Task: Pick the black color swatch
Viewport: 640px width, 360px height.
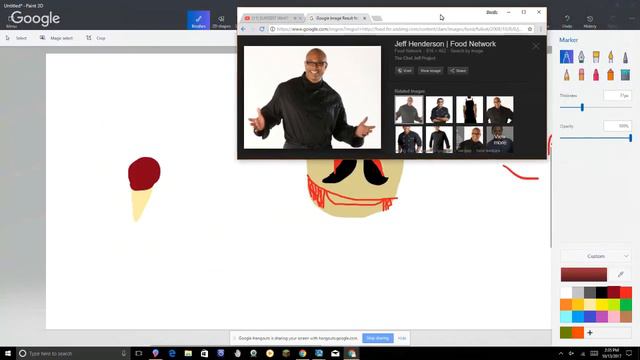Action: tap(602, 292)
